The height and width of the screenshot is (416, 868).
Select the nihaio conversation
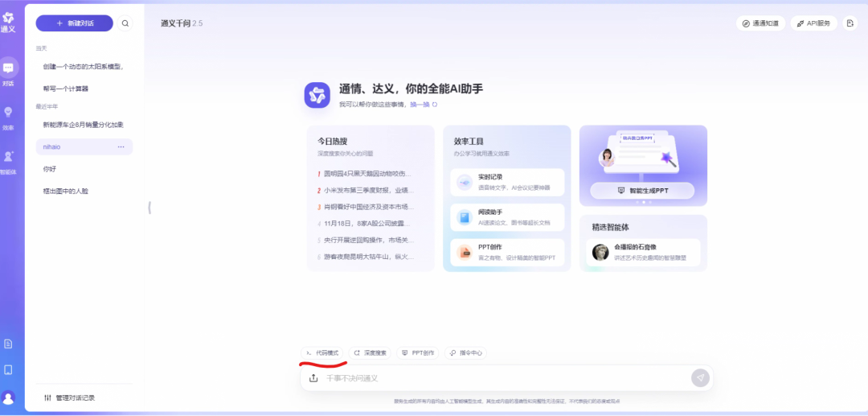tap(84, 146)
